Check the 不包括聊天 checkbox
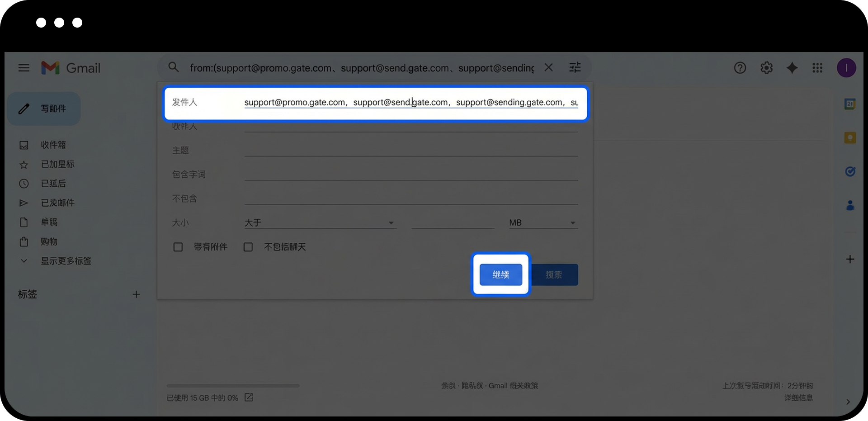 248,247
